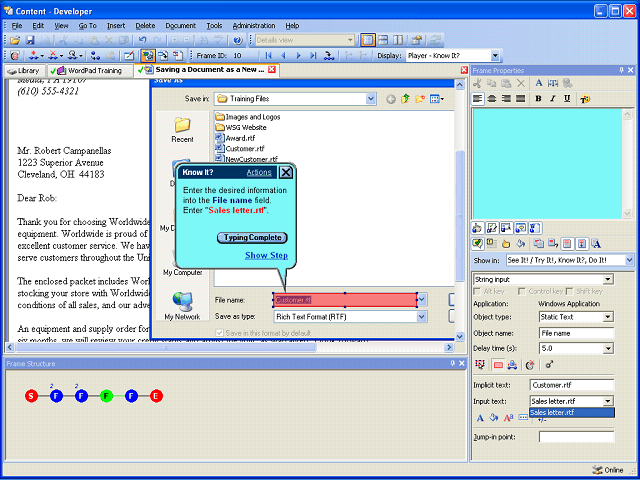Open the Display player mode dropdown

click(495, 56)
